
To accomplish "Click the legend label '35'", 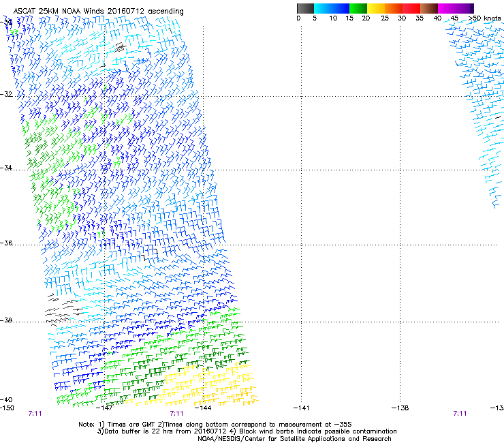I will 420,18.
